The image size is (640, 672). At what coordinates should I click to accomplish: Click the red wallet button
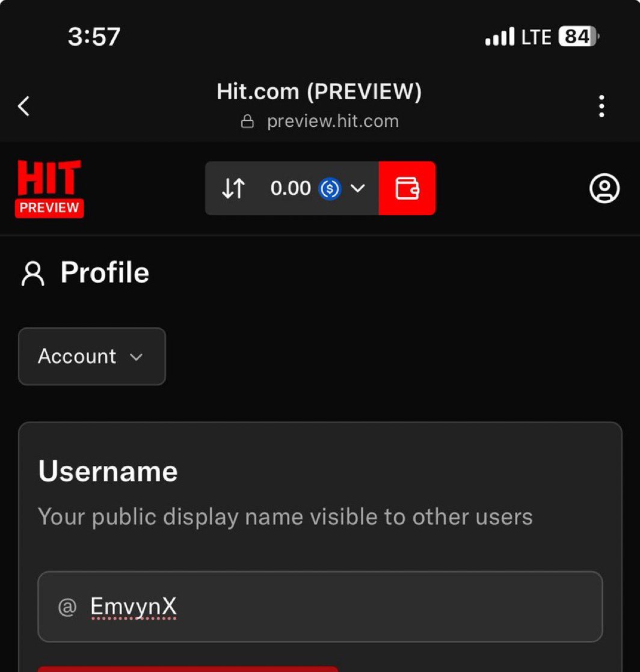coord(407,188)
